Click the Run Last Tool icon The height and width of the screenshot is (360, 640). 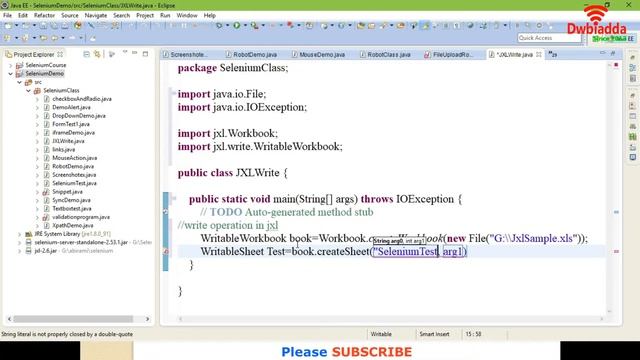[x=255, y=26]
